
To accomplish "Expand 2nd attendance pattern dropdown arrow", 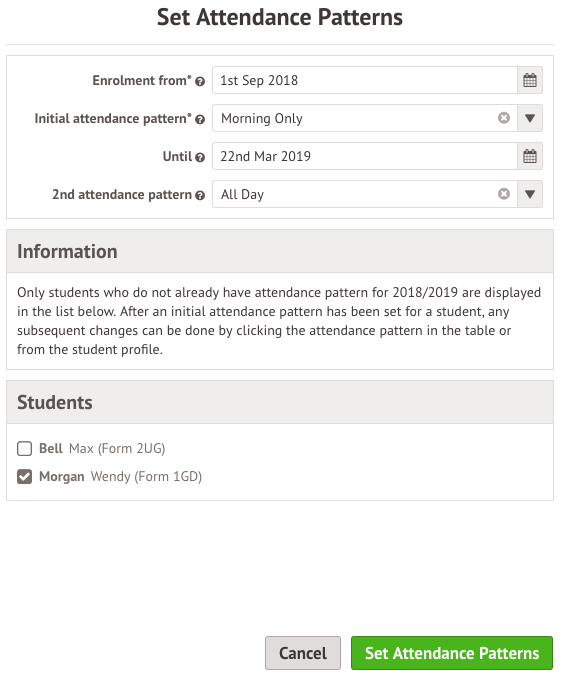I will click(530, 194).
